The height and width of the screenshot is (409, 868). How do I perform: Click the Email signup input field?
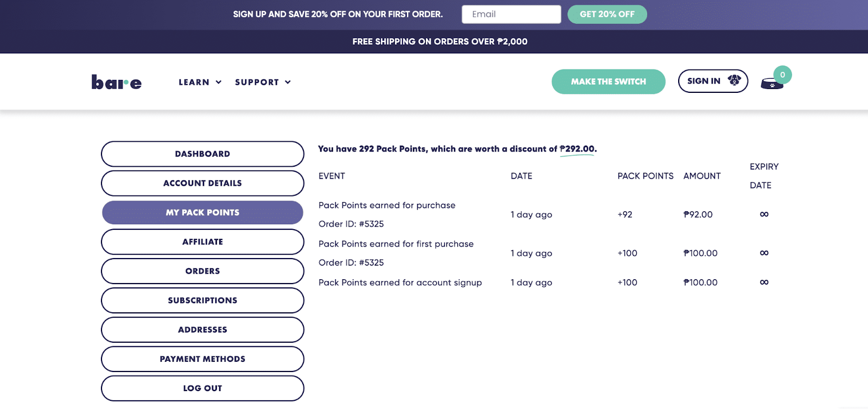pyautogui.click(x=511, y=14)
